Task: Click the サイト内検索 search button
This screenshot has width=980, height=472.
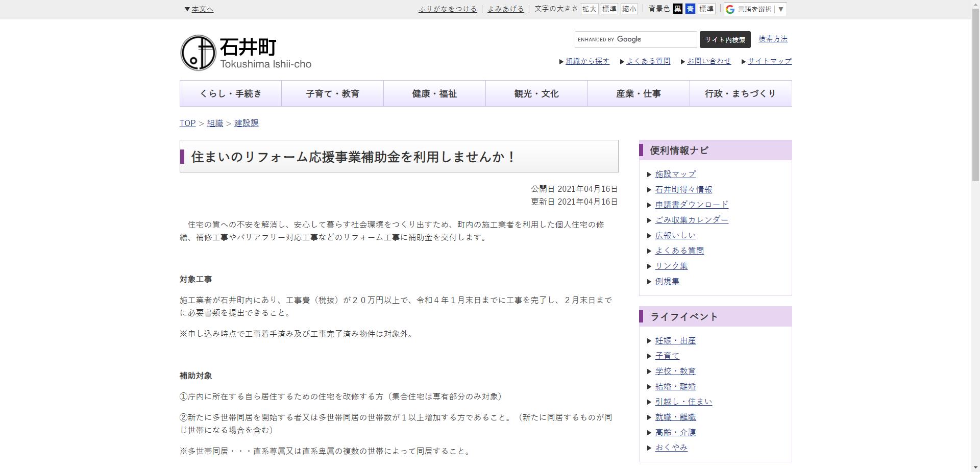Action: 725,39
